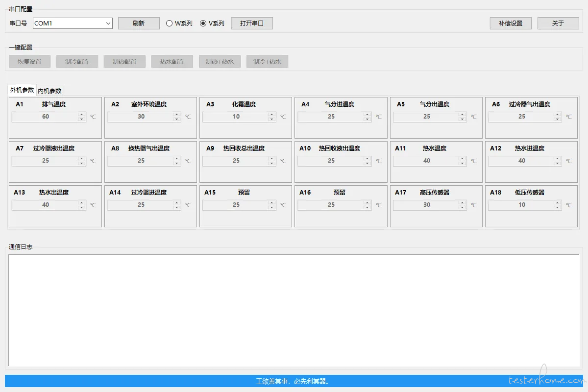
Task: Click the 制冷配置 one-key config button
Action: click(77, 62)
